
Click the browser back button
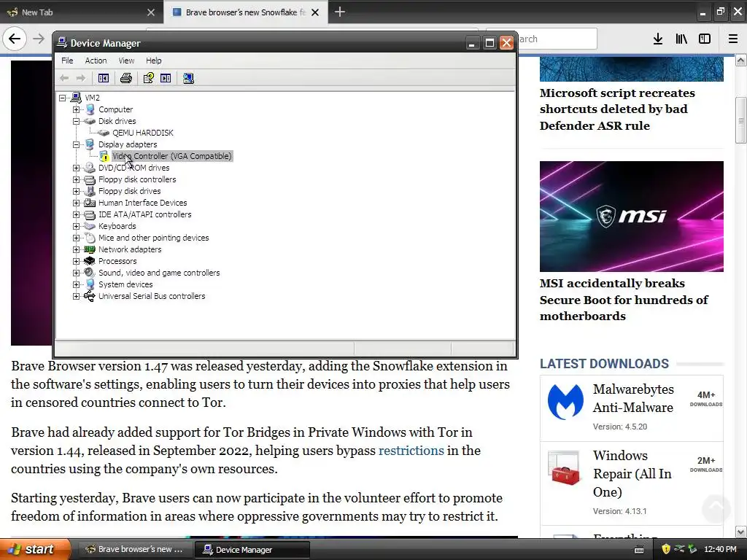[15, 39]
